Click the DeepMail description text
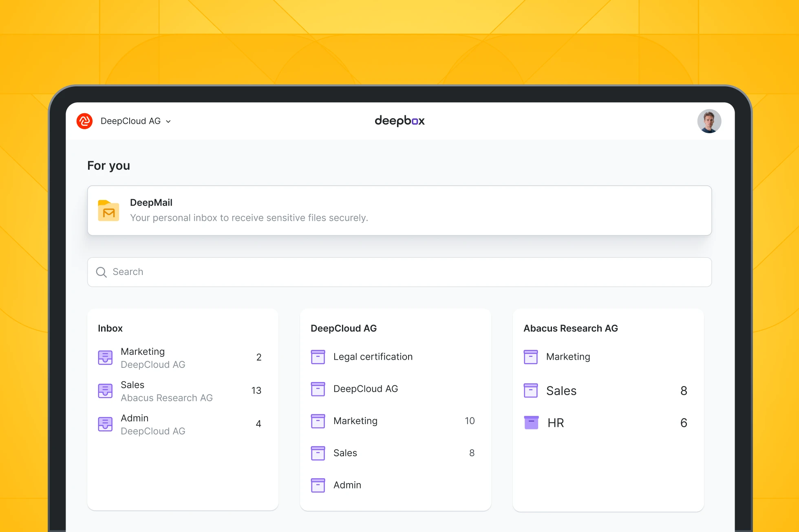Image resolution: width=799 pixels, height=532 pixels. [x=249, y=218]
